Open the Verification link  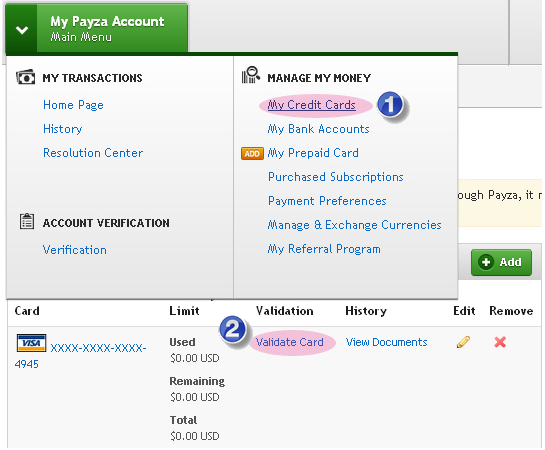pyautogui.click(x=74, y=250)
